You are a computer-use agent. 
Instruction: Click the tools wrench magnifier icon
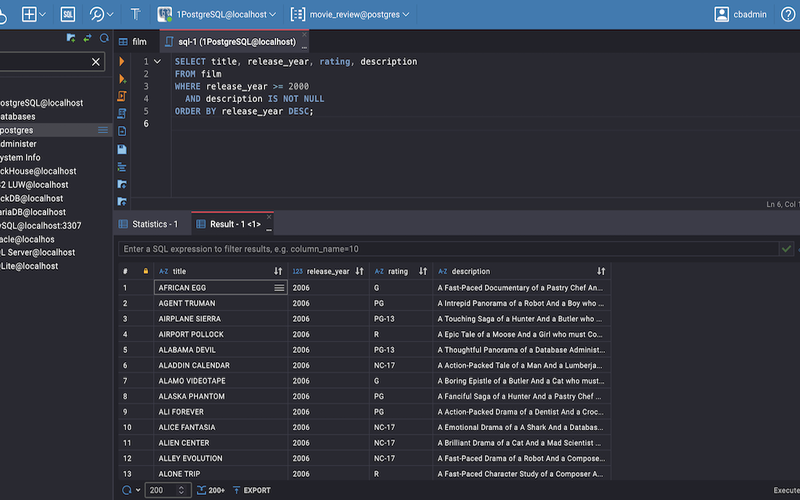[96, 14]
